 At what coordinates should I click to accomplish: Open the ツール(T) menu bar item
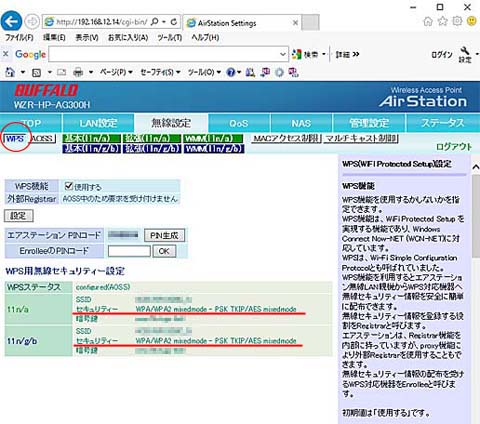170,37
